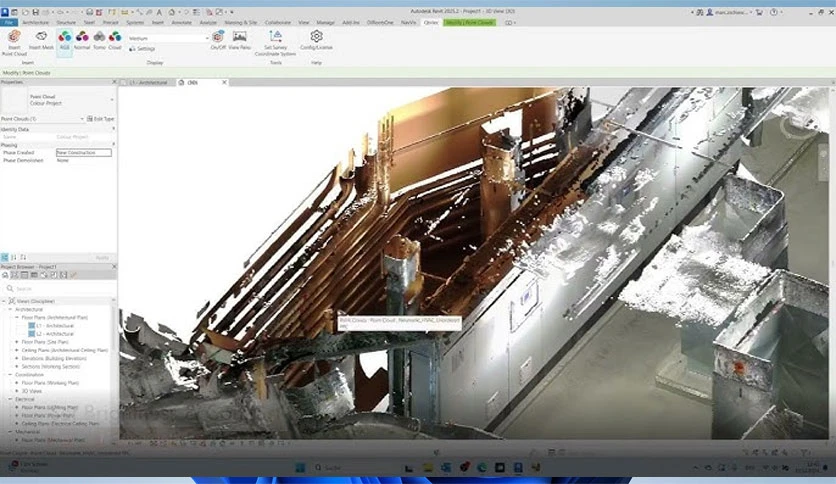Switch to the Architecture ribbon tab
Viewport: 836px width, 484px height.
coord(36,22)
